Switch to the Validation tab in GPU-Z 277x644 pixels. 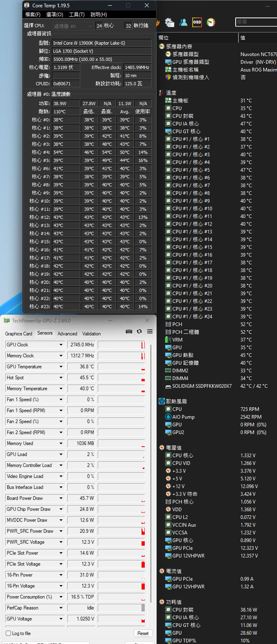(x=91, y=334)
